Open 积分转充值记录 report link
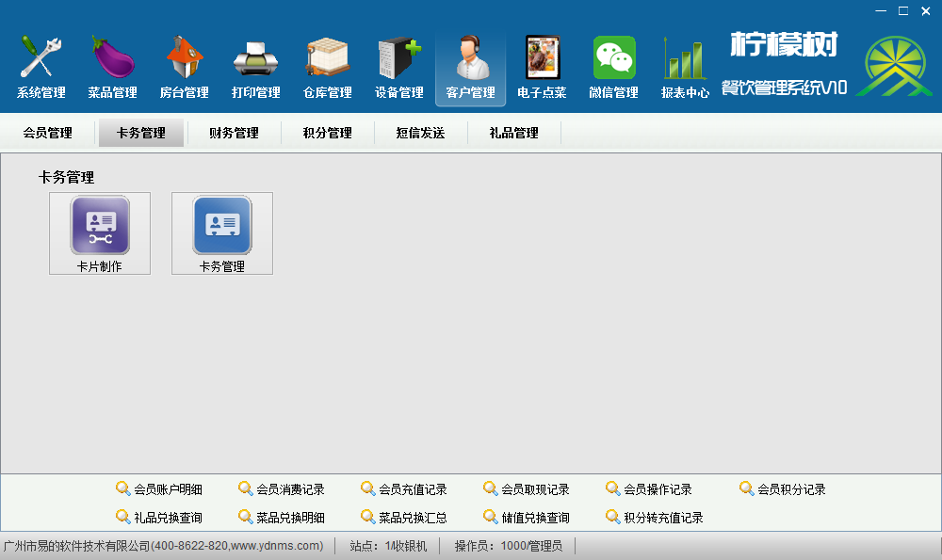 tap(663, 518)
